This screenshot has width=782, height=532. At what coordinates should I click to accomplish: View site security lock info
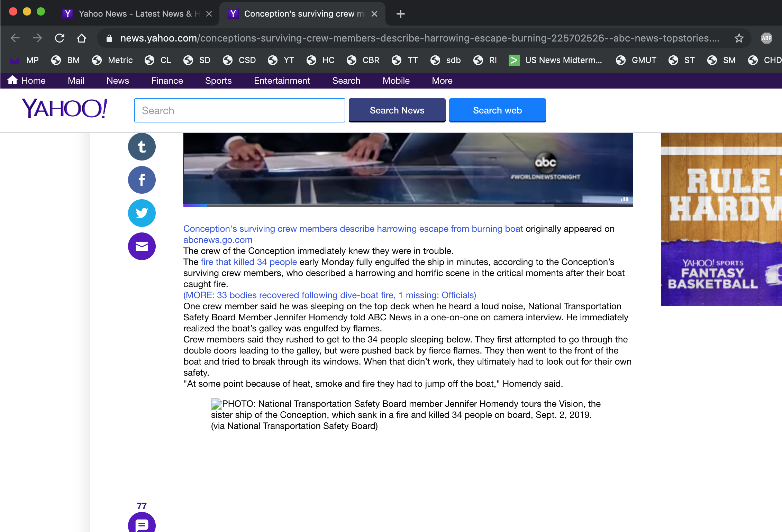coord(109,38)
